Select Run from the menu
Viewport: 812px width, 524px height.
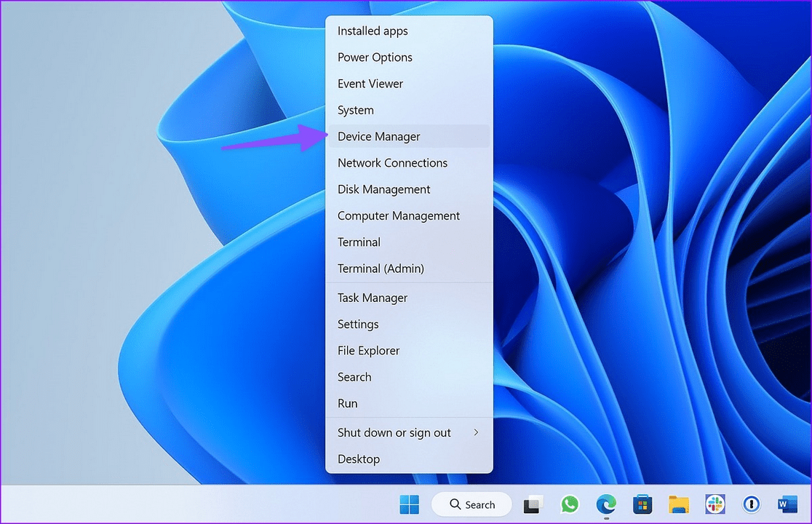point(347,403)
